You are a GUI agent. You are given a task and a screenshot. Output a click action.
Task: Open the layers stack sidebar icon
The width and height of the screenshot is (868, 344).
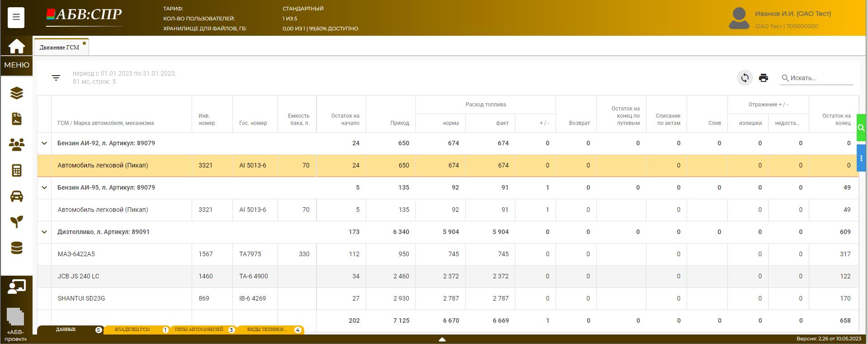17,93
